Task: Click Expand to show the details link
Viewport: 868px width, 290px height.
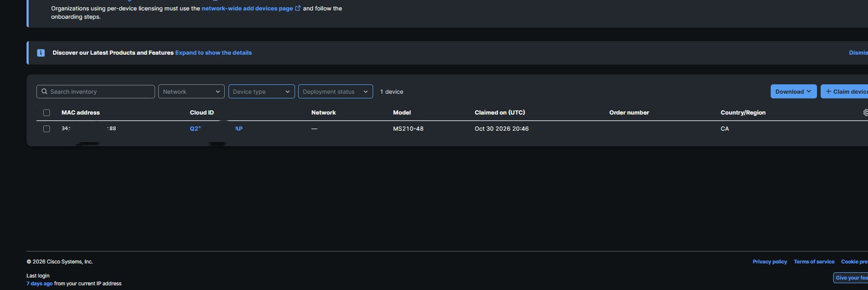Action: coord(213,53)
